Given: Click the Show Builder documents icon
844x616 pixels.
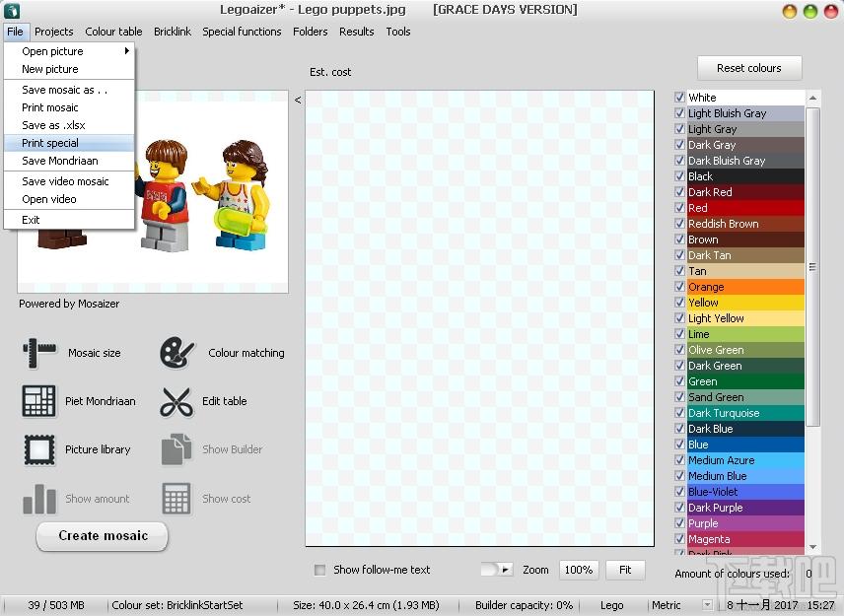Looking at the screenshot, I should pyautogui.click(x=176, y=449).
